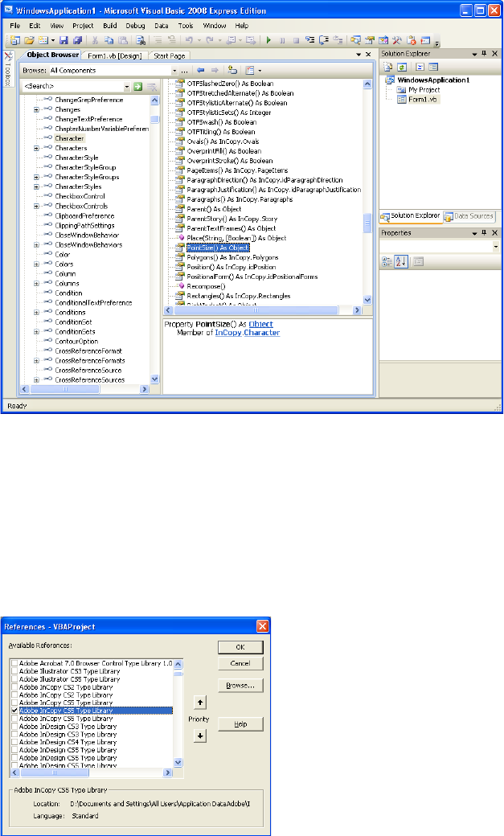504x836 pixels.
Task: Click the Object Browser Back arrow icon
Action: [x=200, y=71]
